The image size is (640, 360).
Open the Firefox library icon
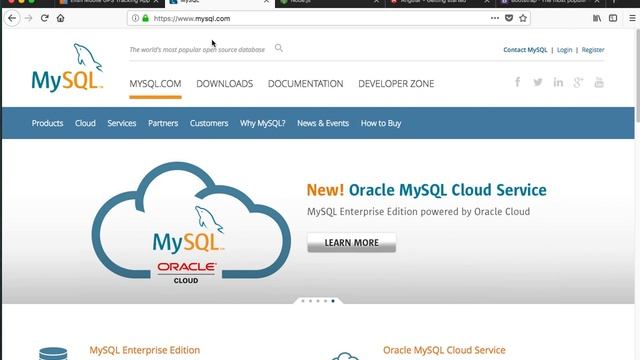pos(597,18)
